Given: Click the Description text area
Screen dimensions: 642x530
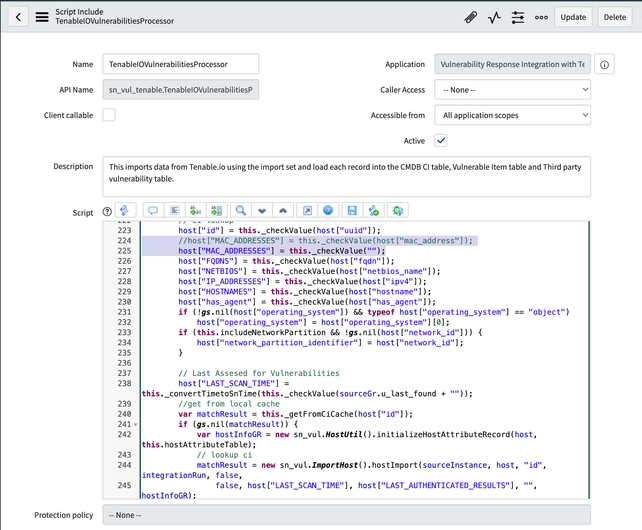Looking at the screenshot, I should point(346,177).
